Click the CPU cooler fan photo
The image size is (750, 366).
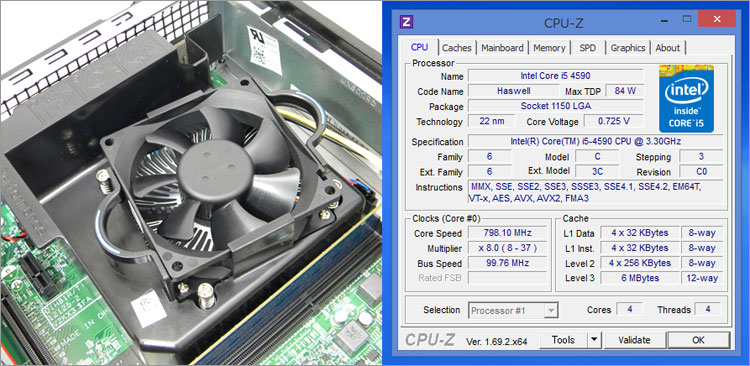pos(191,183)
